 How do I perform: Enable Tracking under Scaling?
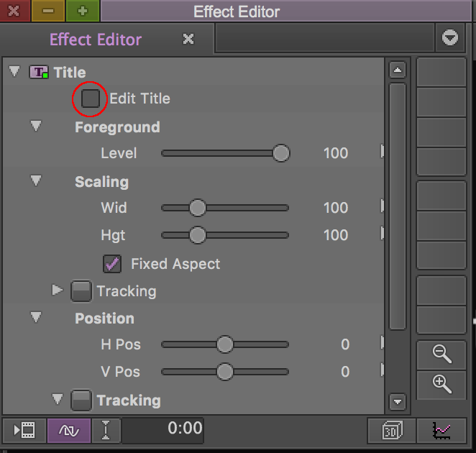(81, 291)
